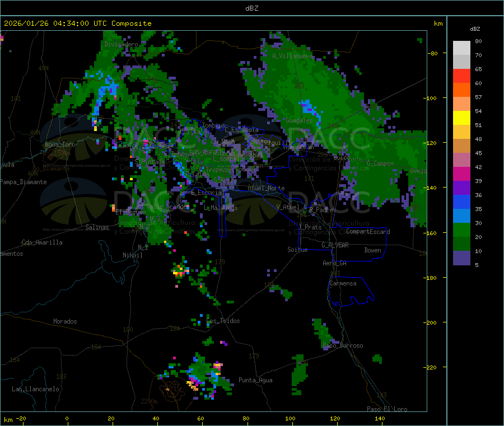
Task: Click the Agua_Toro location label
Action: tap(60, 144)
